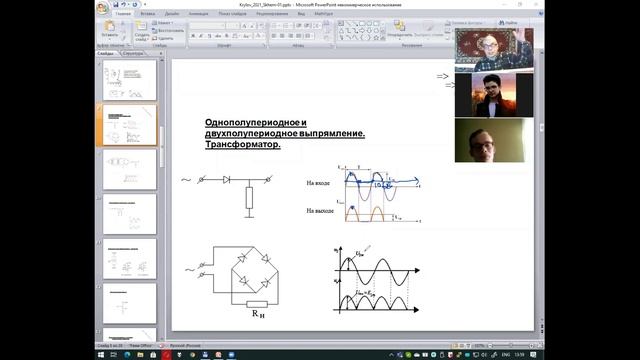
Task: Increase font size with grow font icon
Action: (244, 26)
